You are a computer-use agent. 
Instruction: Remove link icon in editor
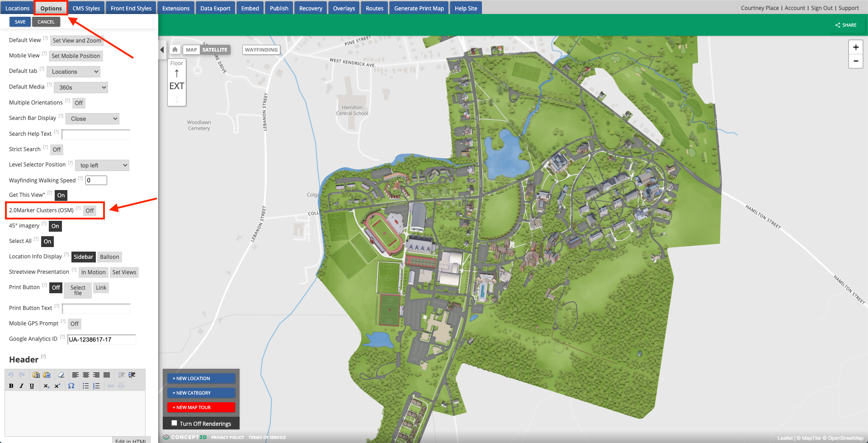(x=121, y=386)
